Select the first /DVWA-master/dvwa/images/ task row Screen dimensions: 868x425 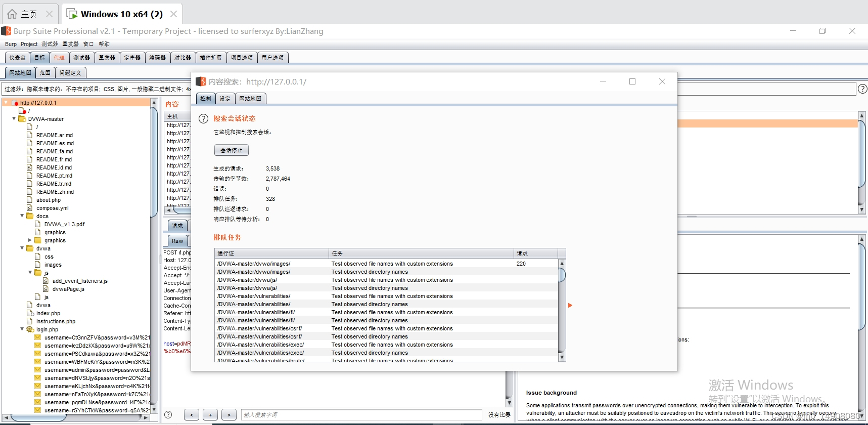point(387,264)
